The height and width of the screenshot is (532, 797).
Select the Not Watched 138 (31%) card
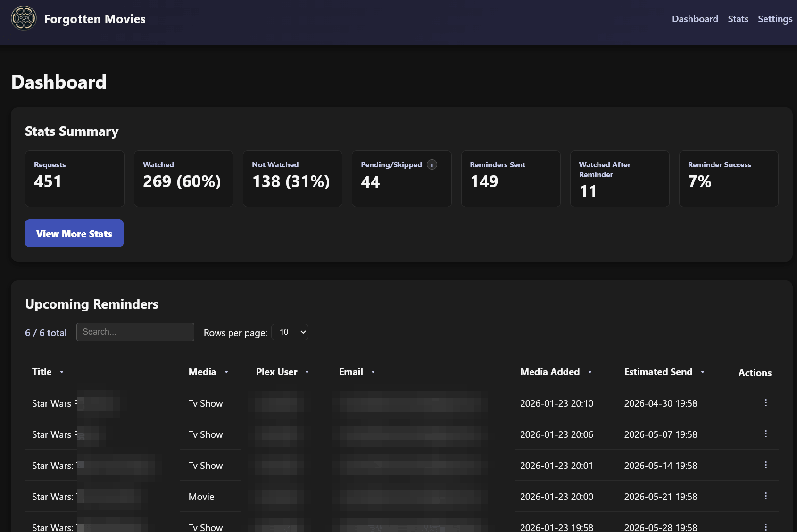click(292, 179)
